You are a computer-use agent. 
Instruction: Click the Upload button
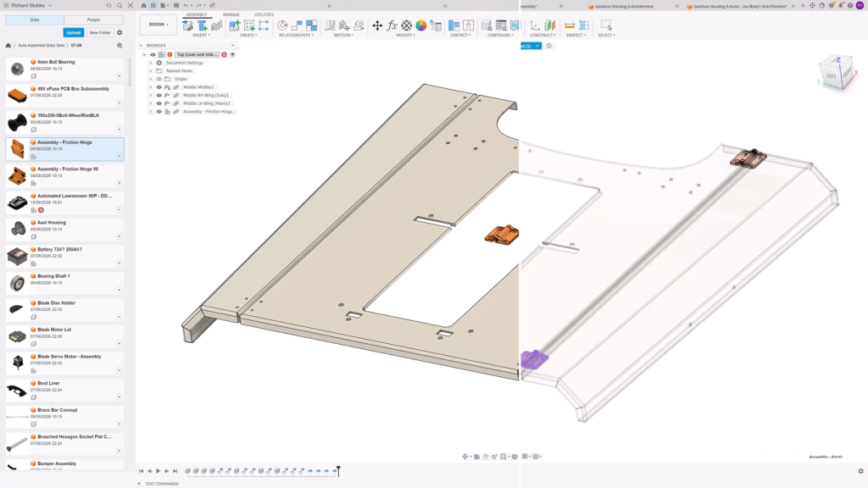(x=73, y=33)
